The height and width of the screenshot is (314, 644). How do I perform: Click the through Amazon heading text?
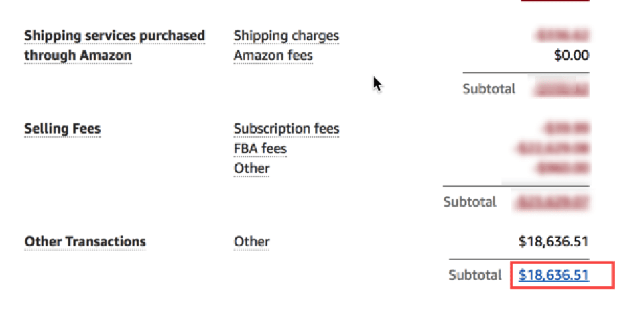point(78,56)
